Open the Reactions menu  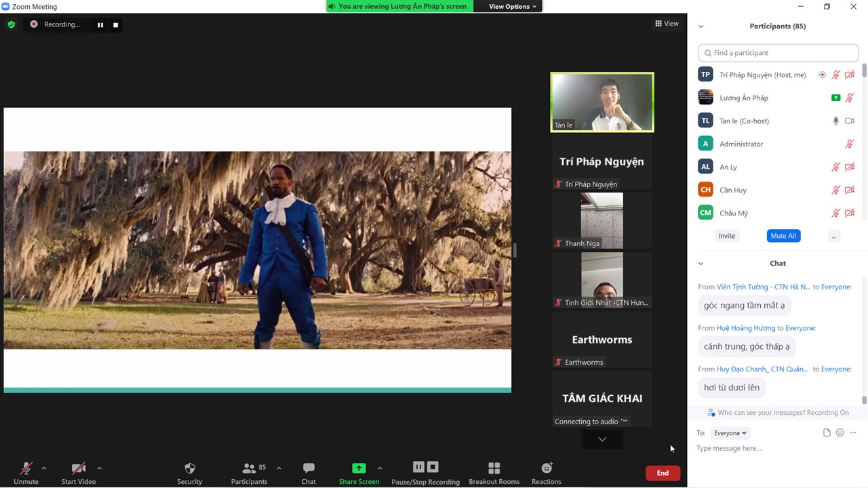[547, 473]
